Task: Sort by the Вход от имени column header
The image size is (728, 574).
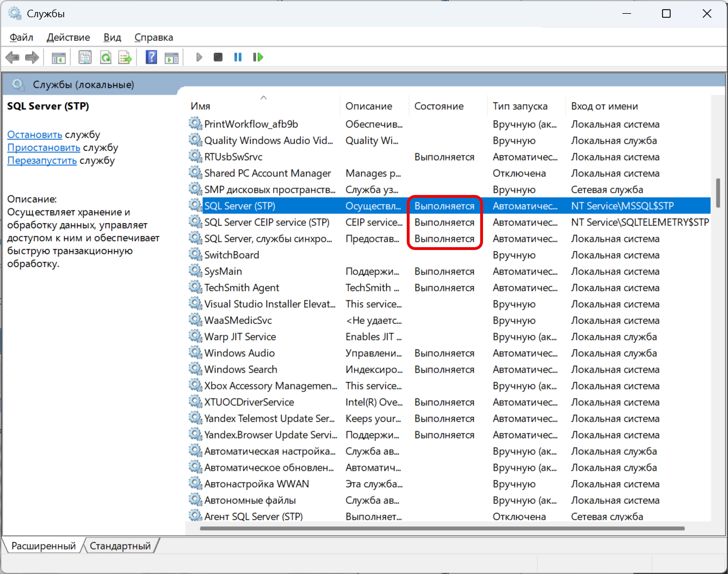Action: coord(638,106)
